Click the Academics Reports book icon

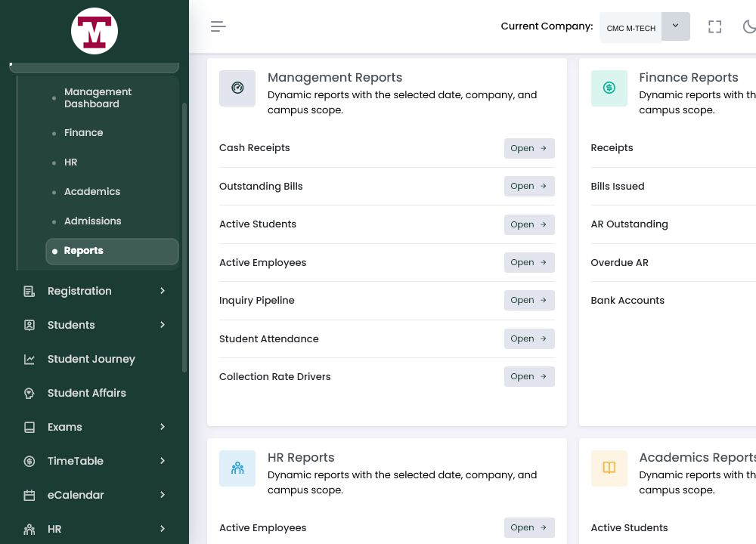pos(609,468)
